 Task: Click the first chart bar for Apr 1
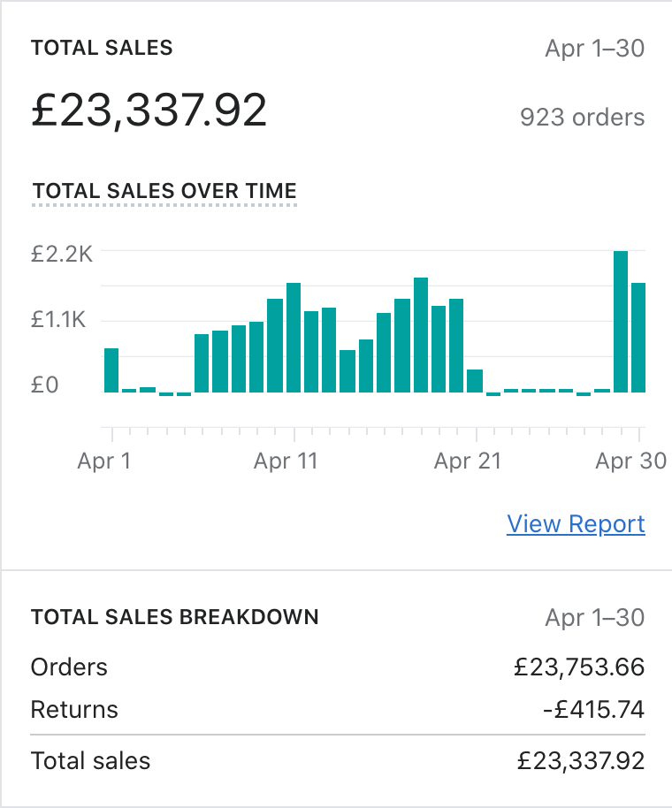pos(111,370)
